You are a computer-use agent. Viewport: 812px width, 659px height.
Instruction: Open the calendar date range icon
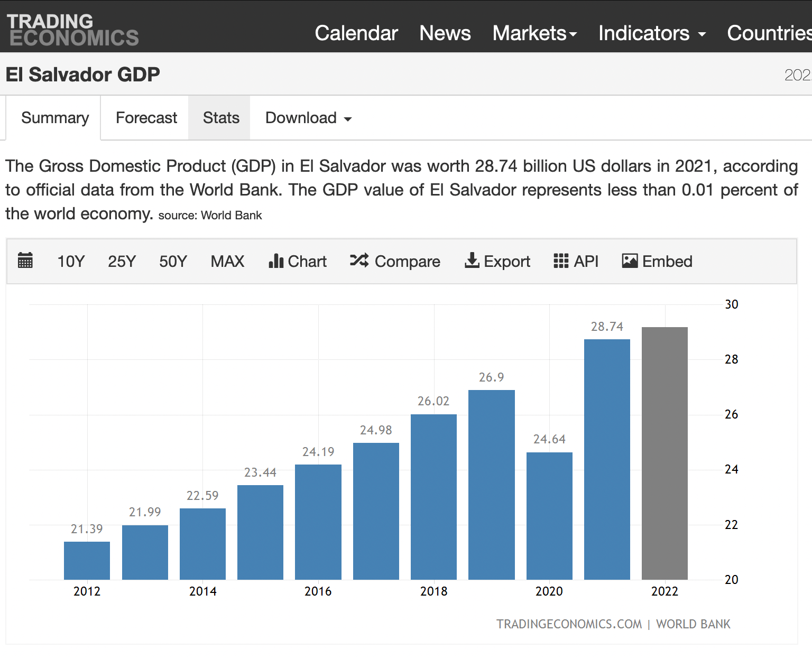pyautogui.click(x=25, y=261)
